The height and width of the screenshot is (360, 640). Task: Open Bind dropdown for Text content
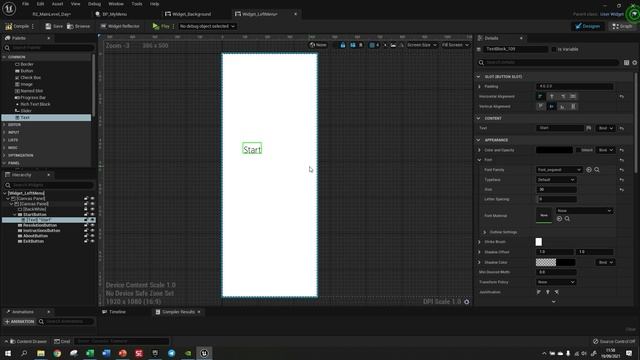[606, 128]
